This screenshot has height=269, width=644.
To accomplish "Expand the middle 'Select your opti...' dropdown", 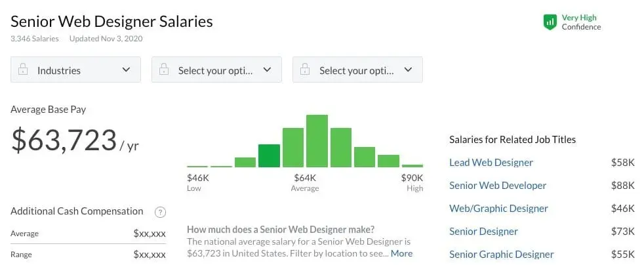I will coord(216,70).
